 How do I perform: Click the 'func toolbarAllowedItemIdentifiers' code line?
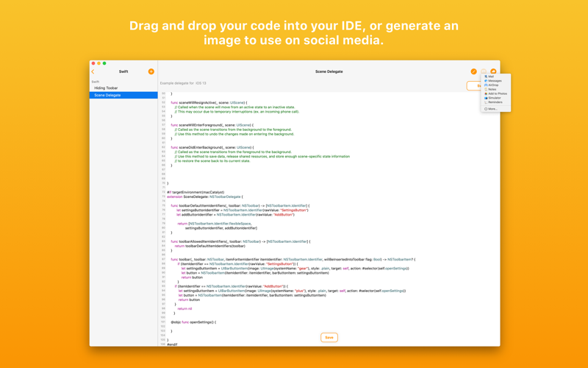(241, 241)
